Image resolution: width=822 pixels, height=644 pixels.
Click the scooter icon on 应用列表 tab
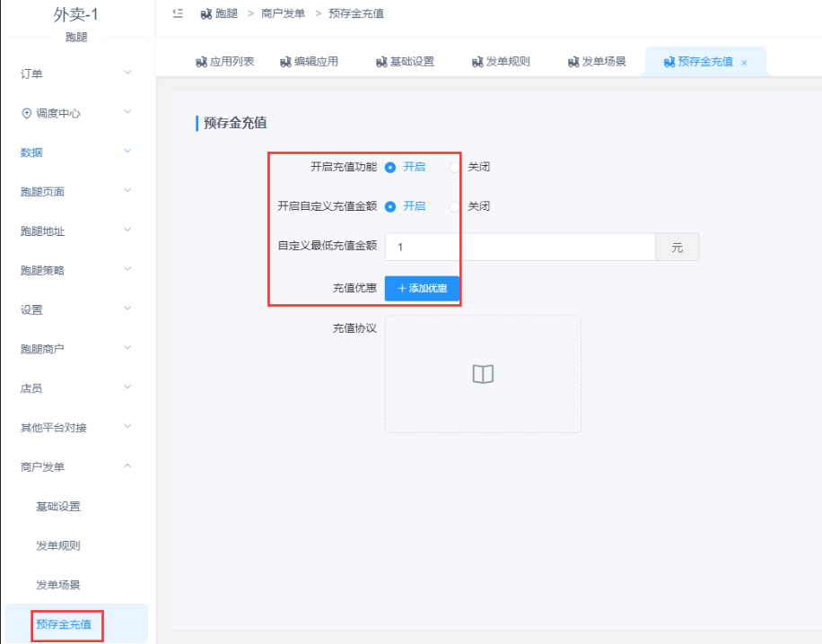[201, 63]
